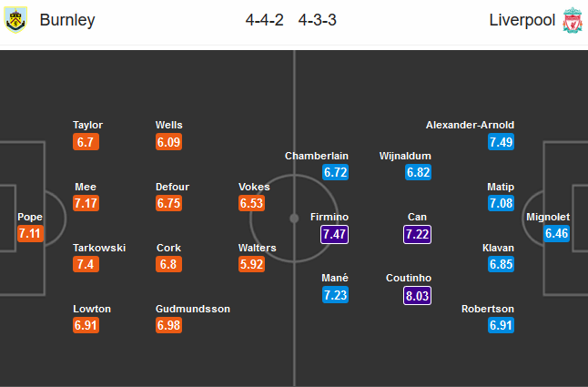Open the Burnley team name link
The width and height of the screenshot is (588, 387).
[x=67, y=20]
